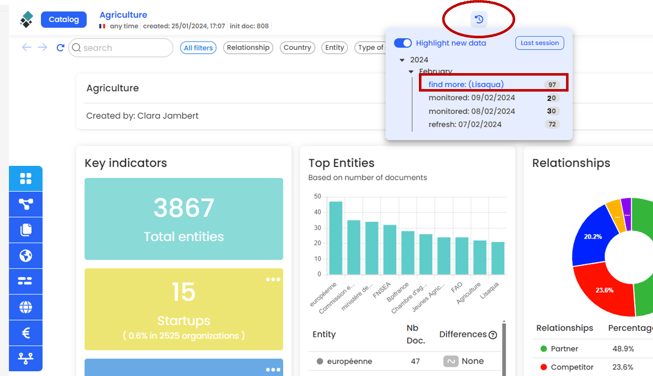Open the Country filter
653x376 pixels.
(297, 47)
